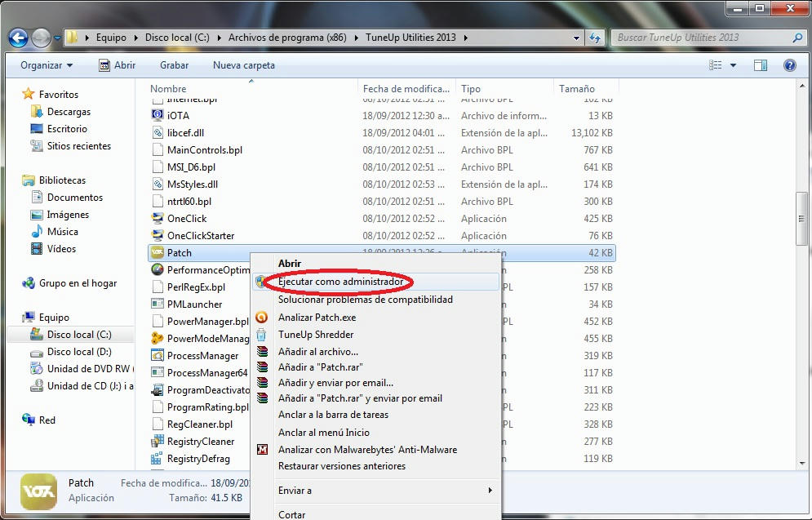Click the RegistryDefrag icon

click(157, 458)
